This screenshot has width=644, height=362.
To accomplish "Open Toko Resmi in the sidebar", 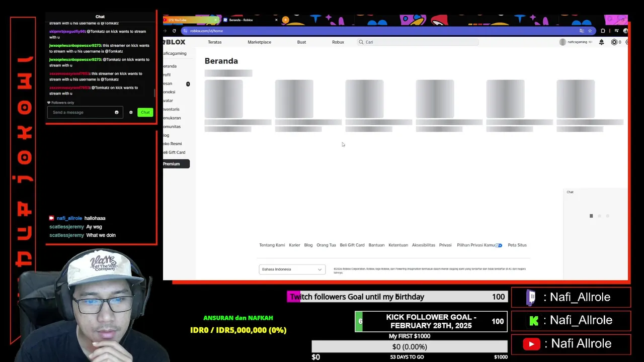I will [172, 144].
